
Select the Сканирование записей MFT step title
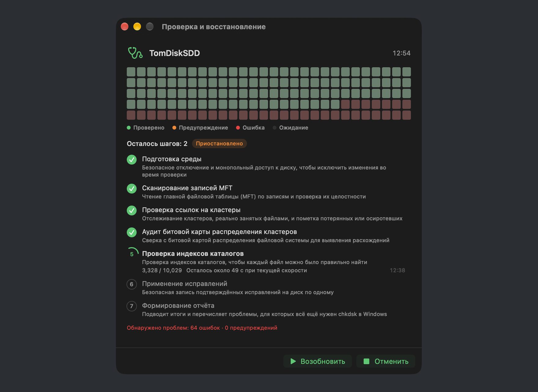coord(187,188)
